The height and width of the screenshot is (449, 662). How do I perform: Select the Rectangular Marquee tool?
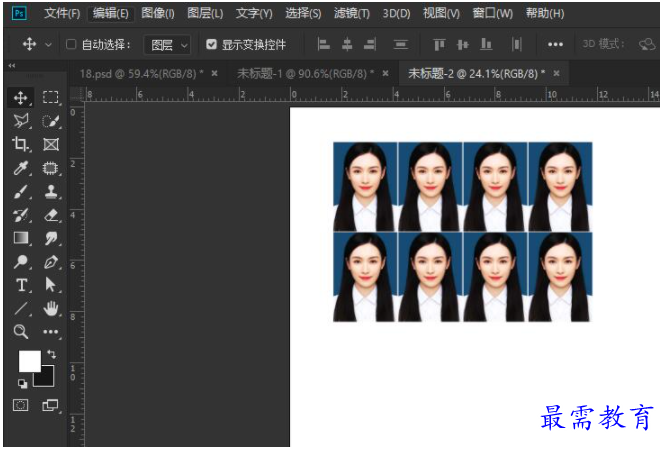point(51,98)
